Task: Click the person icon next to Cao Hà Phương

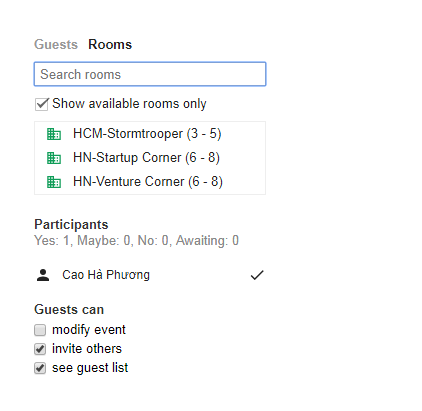Action: pos(43,275)
